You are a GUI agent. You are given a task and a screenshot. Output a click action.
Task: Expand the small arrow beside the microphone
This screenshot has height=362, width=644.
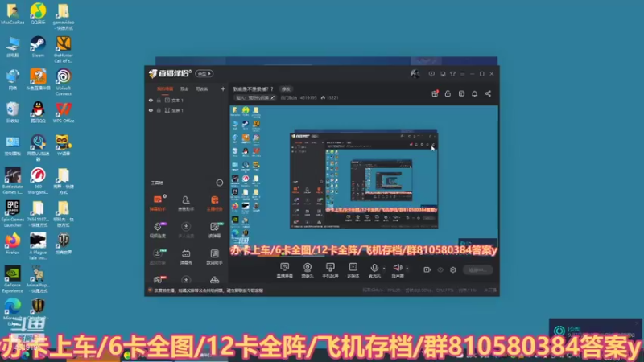384,269
